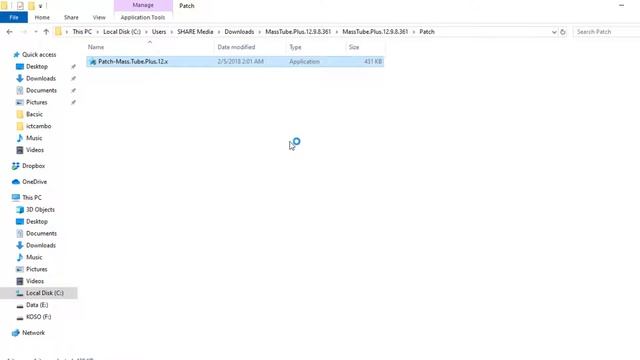Open Dropbox in navigation pane
640x360 pixels.
(33, 166)
